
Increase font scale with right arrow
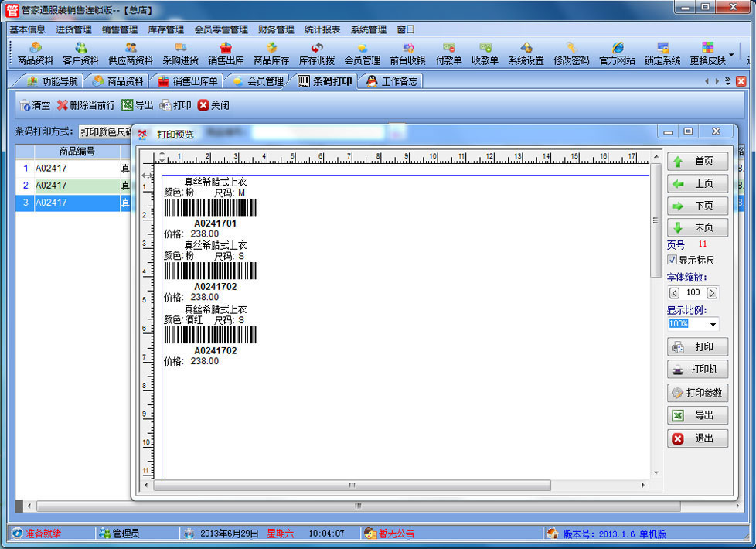tap(712, 293)
